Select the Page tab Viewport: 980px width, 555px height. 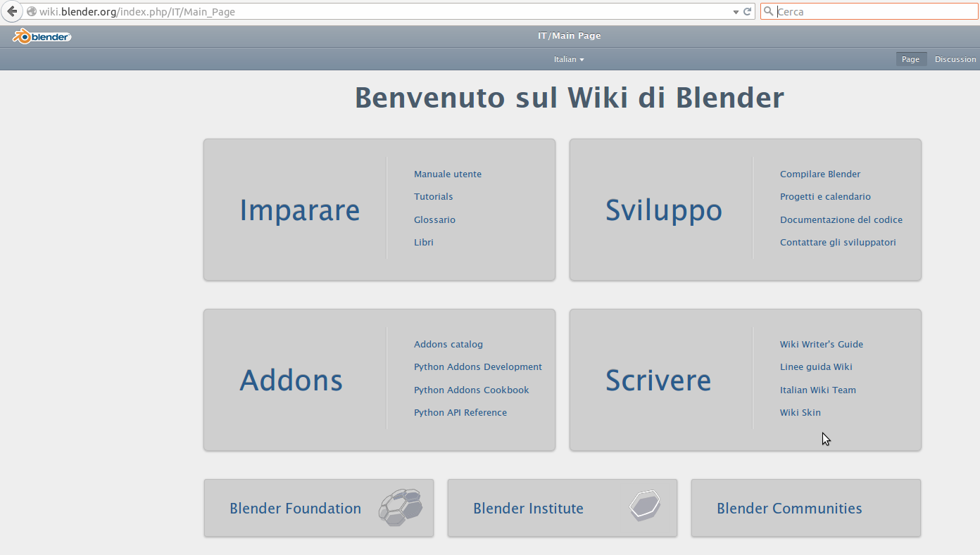coord(911,59)
